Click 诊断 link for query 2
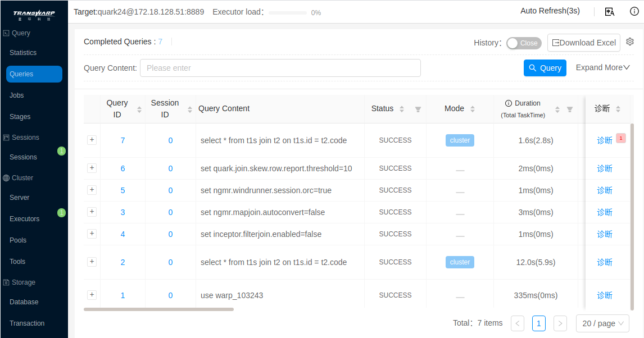 click(x=605, y=262)
